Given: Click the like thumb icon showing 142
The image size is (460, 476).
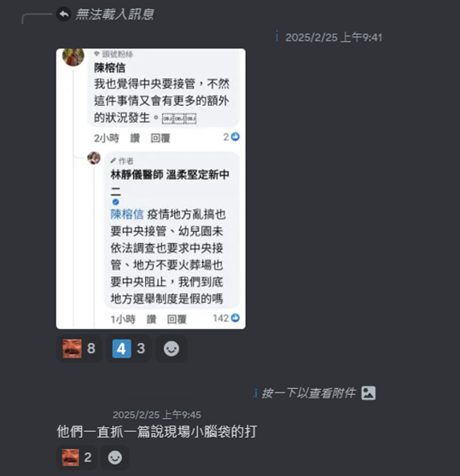Looking at the screenshot, I should [236, 318].
